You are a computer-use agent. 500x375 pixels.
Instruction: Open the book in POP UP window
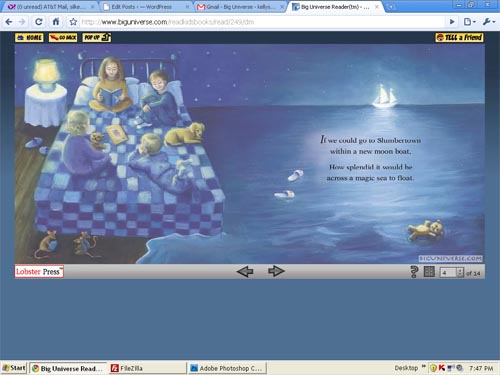pyautogui.click(x=97, y=37)
